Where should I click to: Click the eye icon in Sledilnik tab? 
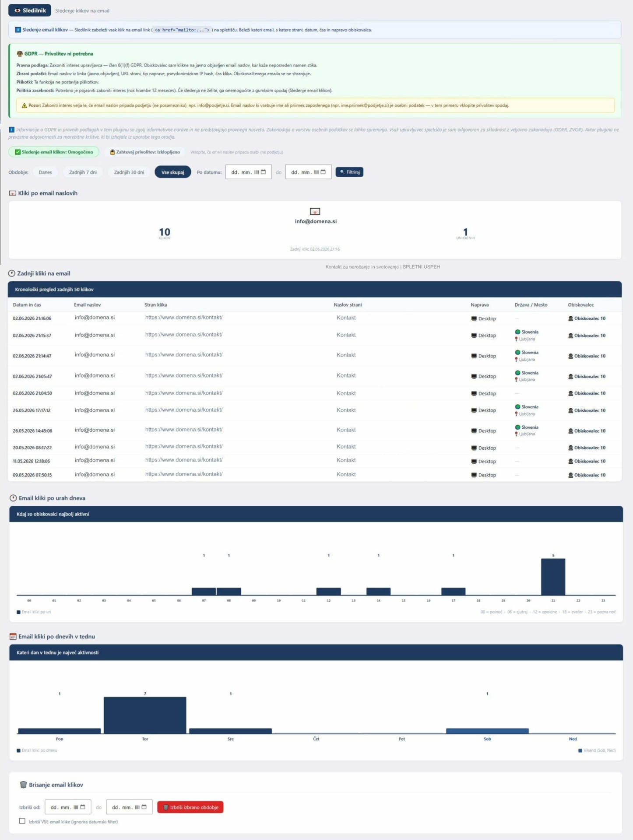[x=18, y=10]
